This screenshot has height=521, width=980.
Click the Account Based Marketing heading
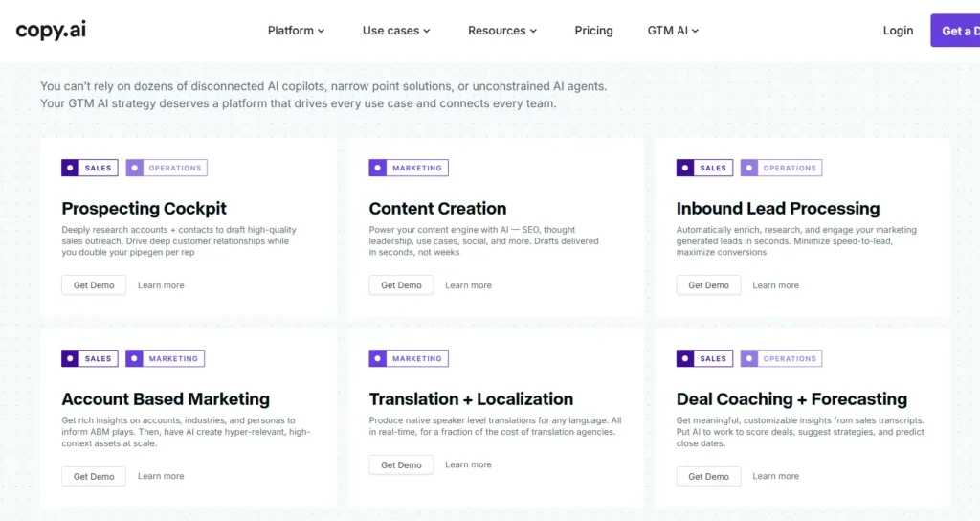click(x=166, y=399)
